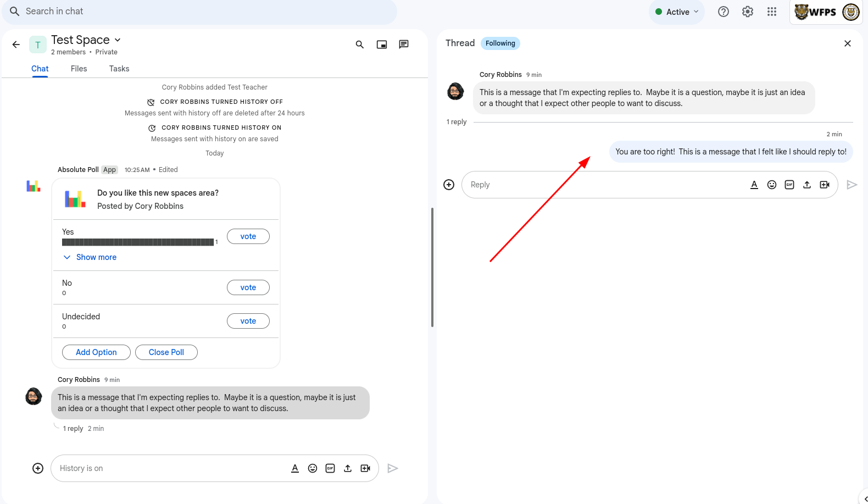Image resolution: width=868 pixels, height=504 pixels.
Task: Send the thread reply
Action: point(852,185)
